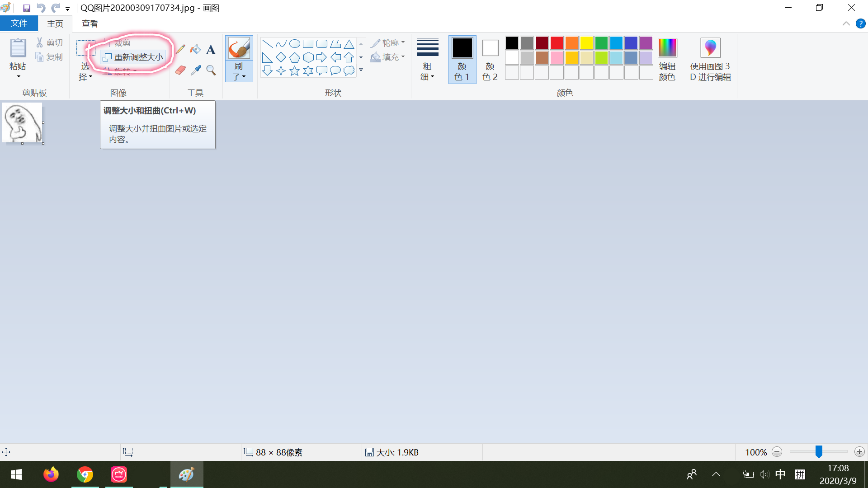Pick the red color swatch
The width and height of the screenshot is (868, 488).
[x=557, y=43]
